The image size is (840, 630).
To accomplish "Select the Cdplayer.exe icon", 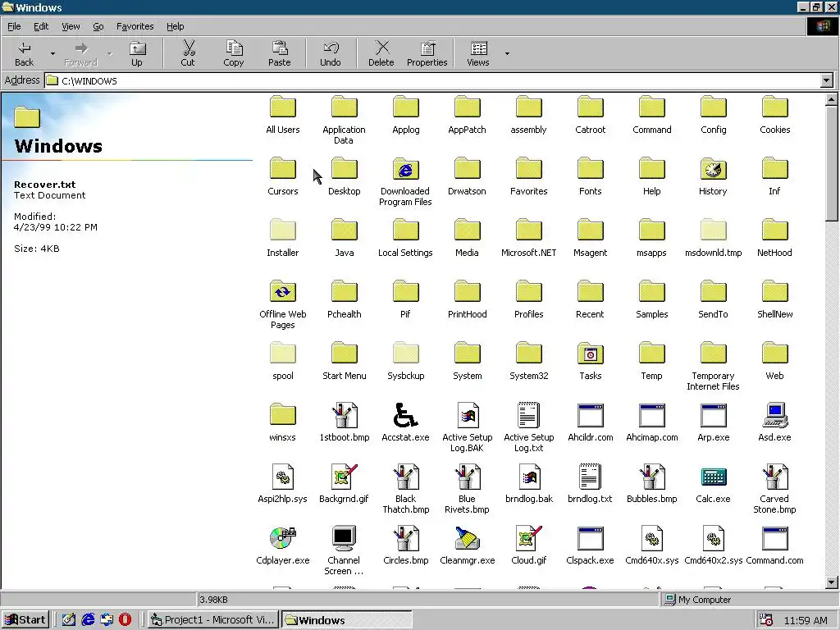I will [283, 539].
